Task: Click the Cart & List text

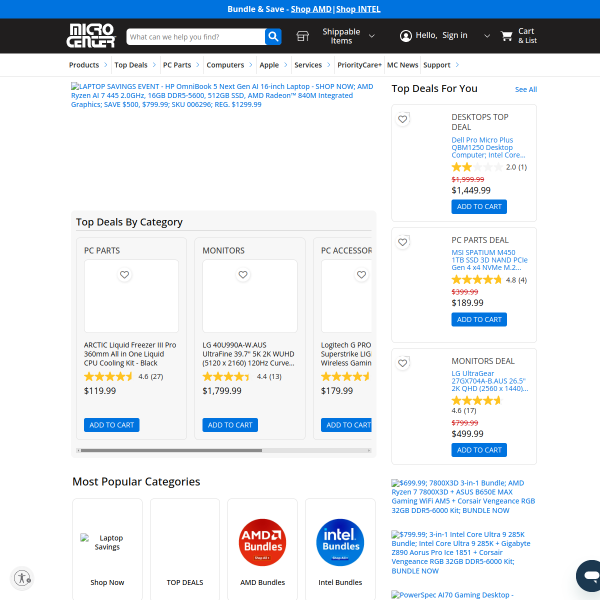Action: click(x=527, y=36)
